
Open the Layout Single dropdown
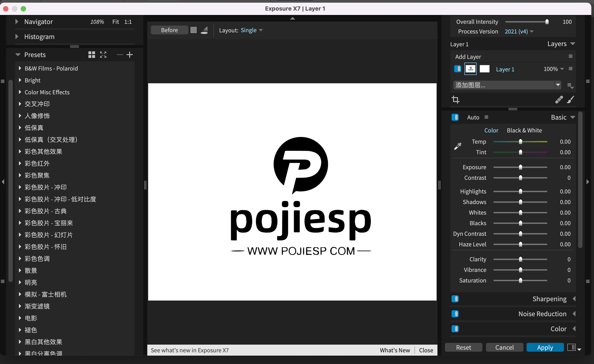[251, 30]
